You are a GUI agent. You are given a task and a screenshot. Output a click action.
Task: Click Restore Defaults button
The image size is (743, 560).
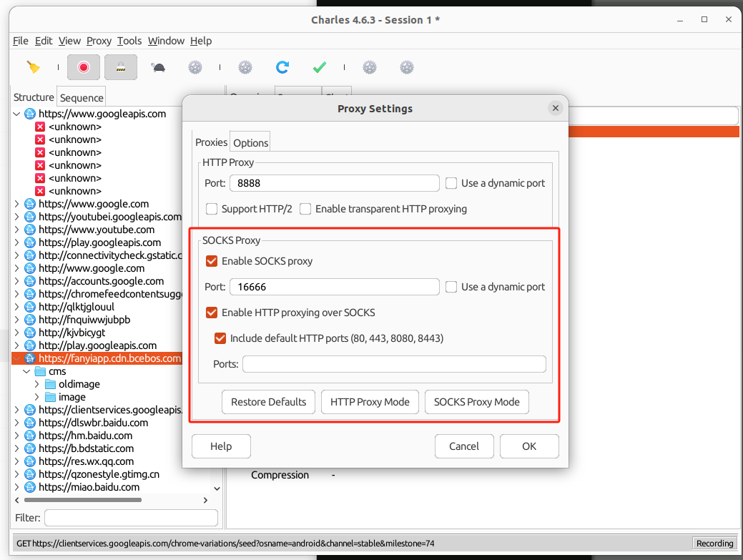[x=268, y=402]
